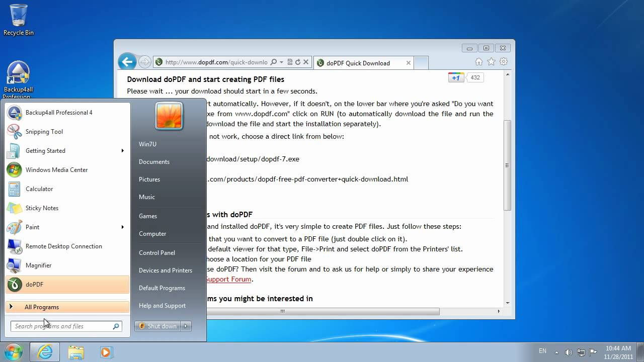Image resolution: width=644 pixels, height=362 pixels.
Task: Stop loading the page in address bar
Action: pos(305,62)
